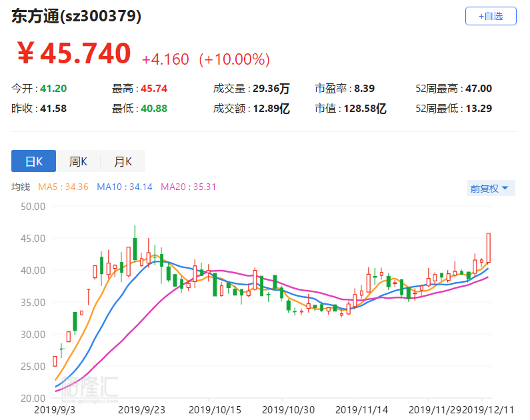Click the 52周最高 value 47.00
The height and width of the screenshot is (420, 530).
pos(479,89)
